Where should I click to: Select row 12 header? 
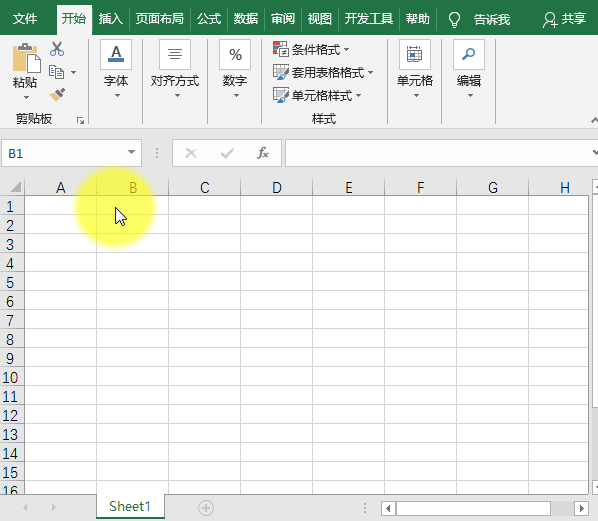click(x=12, y=416)
